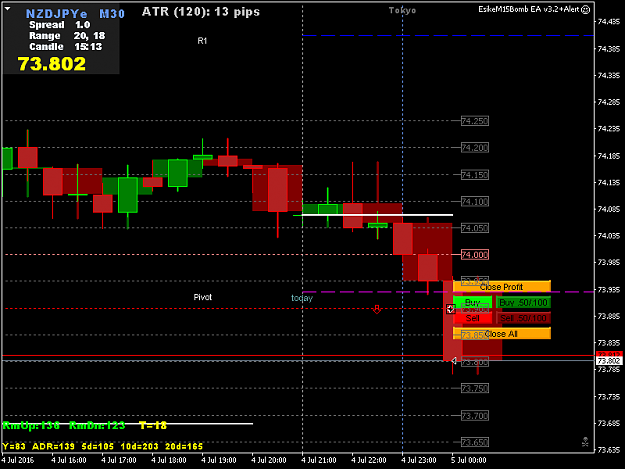The image size is (625, 469).
Task: Click the blue dashed R1 line
Action: [448, 35]
